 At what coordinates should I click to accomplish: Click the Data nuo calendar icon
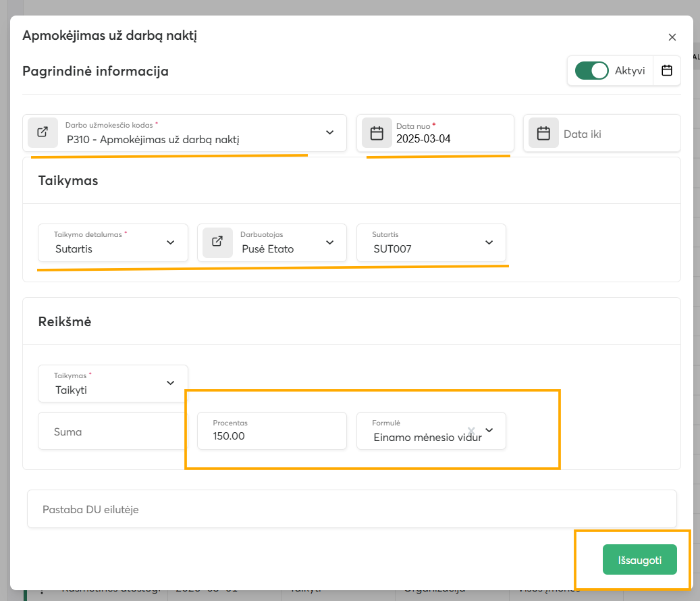coord(377,133)
